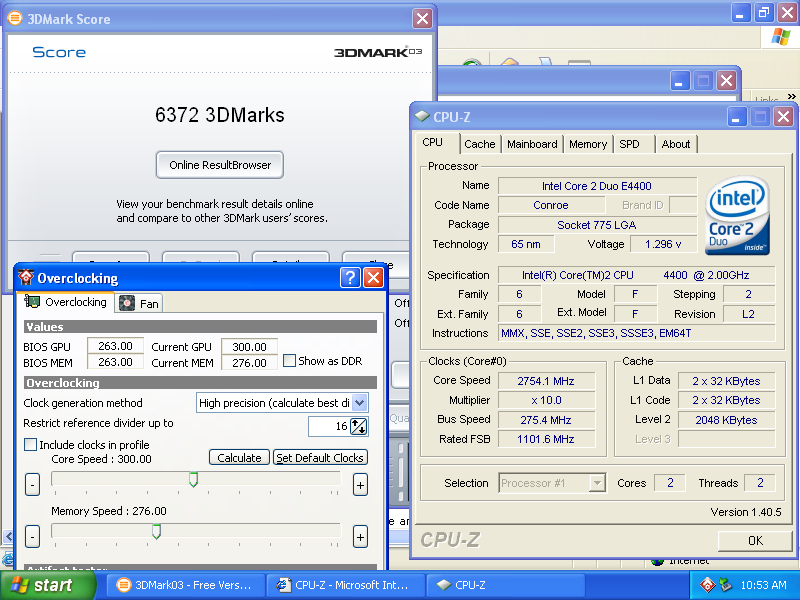Select the Overclocking tab
800x600 pixels.
coord(66,302)
